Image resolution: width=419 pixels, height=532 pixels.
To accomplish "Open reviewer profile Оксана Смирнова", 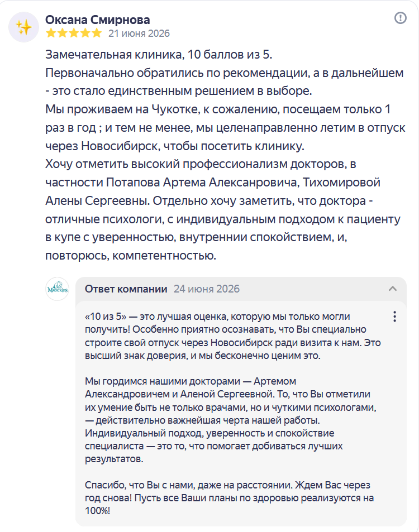I will point(97,20).
